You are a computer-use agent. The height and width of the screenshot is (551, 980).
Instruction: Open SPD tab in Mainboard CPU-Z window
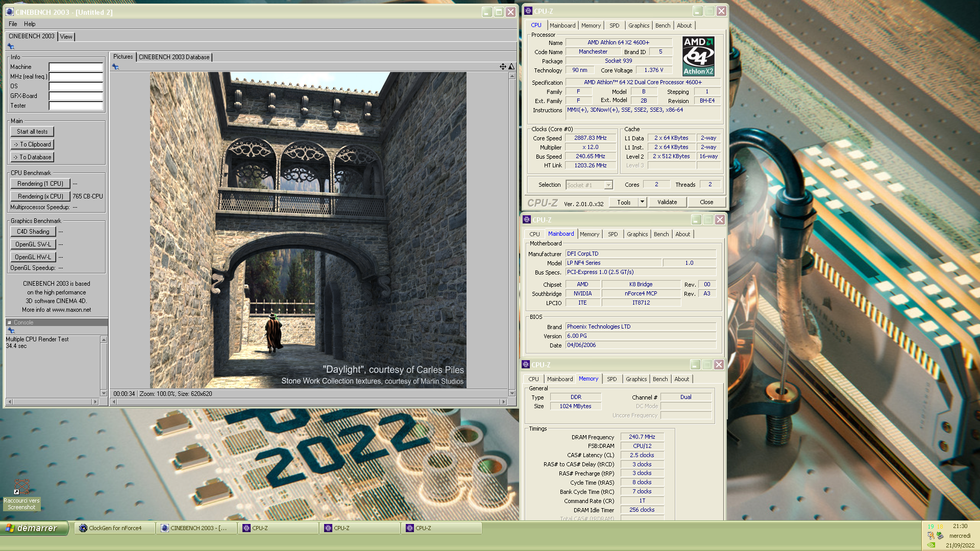pos(613,234)
